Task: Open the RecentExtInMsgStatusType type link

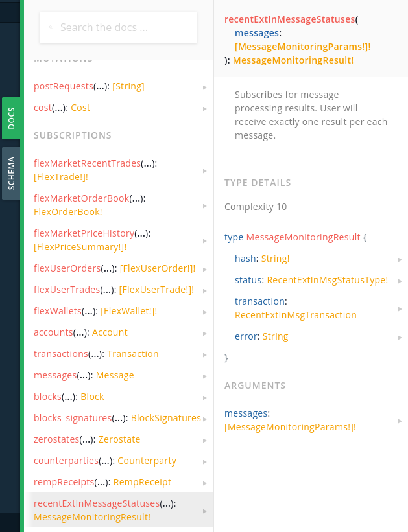Action: pos(327,280)
